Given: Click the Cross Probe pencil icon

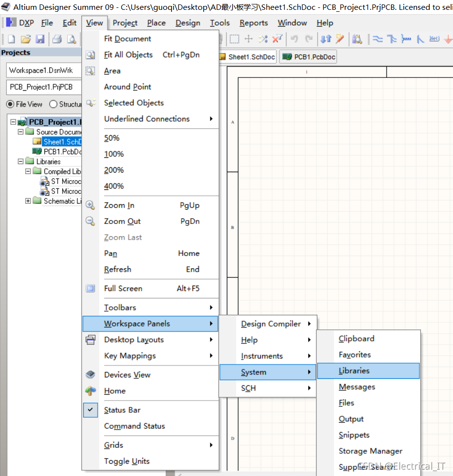Looking at the screenshot, I should click(340, 39).
